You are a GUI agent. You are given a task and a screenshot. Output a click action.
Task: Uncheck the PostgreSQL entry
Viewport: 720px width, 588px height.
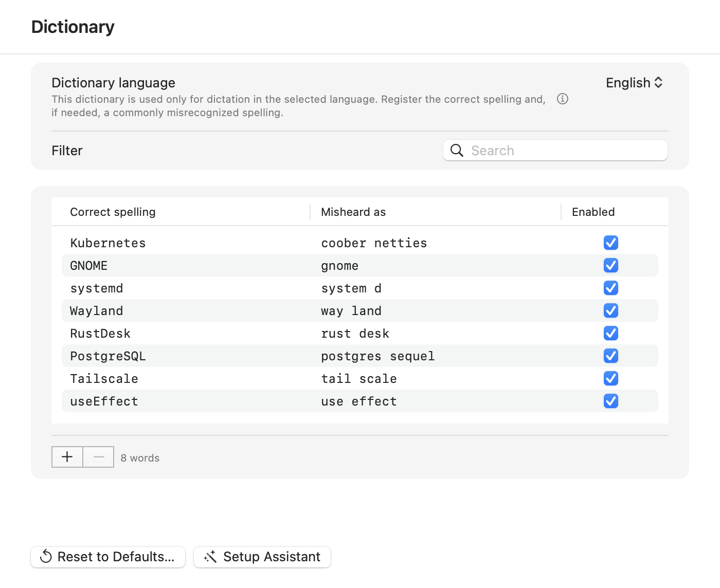611,356
